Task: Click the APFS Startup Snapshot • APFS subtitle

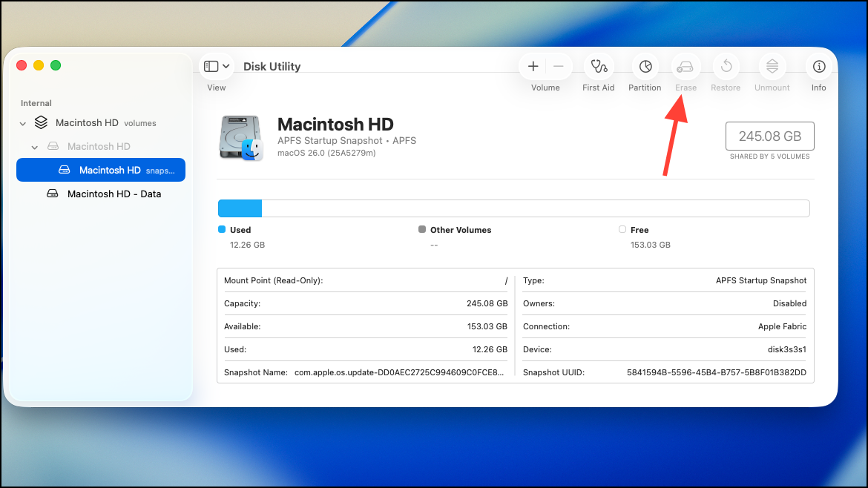Action: point(346,140)
